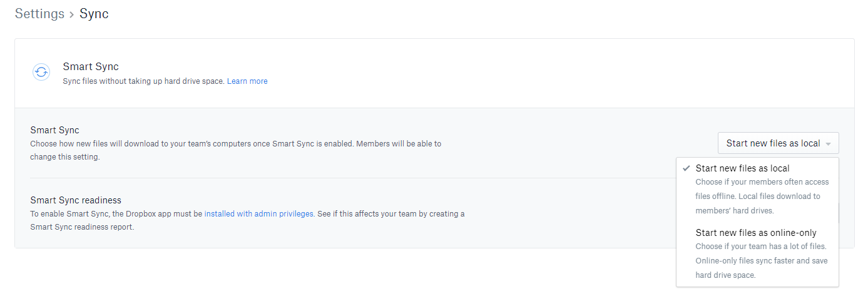Click the local option description text

coord(762,196)
